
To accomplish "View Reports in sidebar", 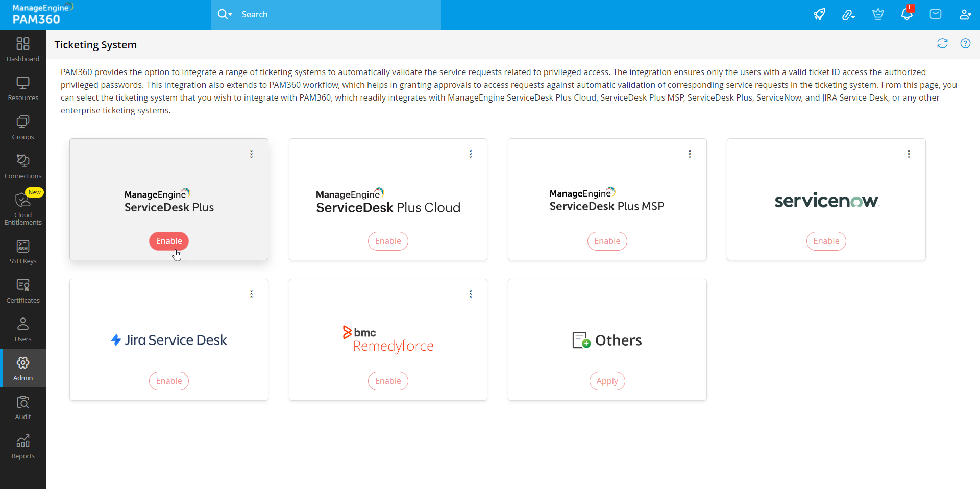I will pos(23,447).
